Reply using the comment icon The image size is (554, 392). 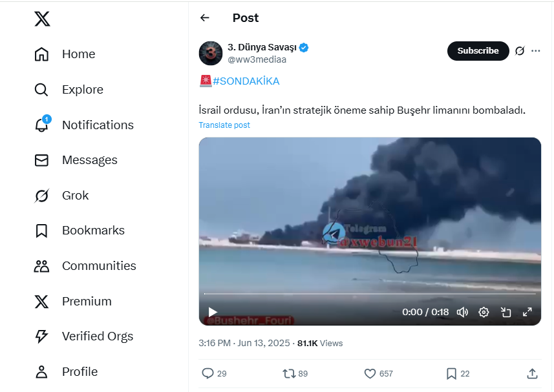[208, 373]
